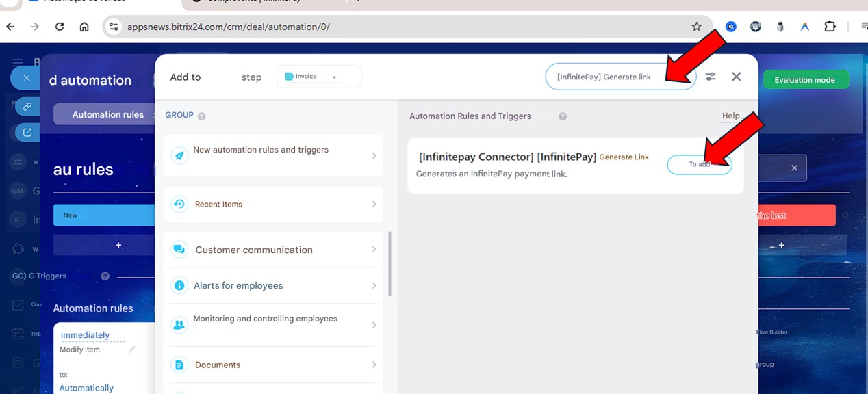Image resolution: width=868 pixels, height=394 pixels.
Task: Click the help icon beside GROUP
Action: (202, 116)
